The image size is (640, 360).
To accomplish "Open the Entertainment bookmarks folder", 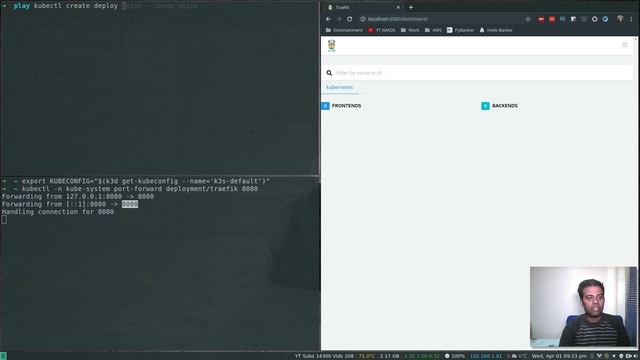I will click(344, 30).
